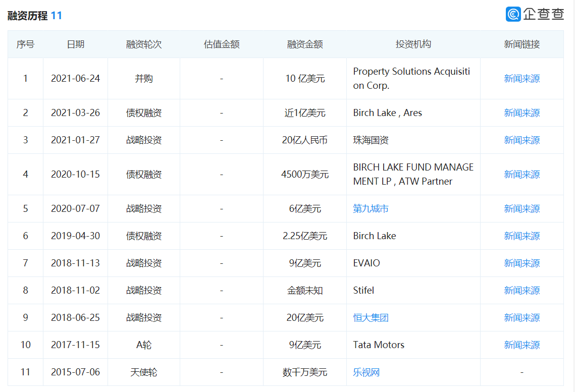Select the date cell 2018-06-25
Image resolution: width=575 pixels, height=392 pixels.
click(x=76, y=318)
